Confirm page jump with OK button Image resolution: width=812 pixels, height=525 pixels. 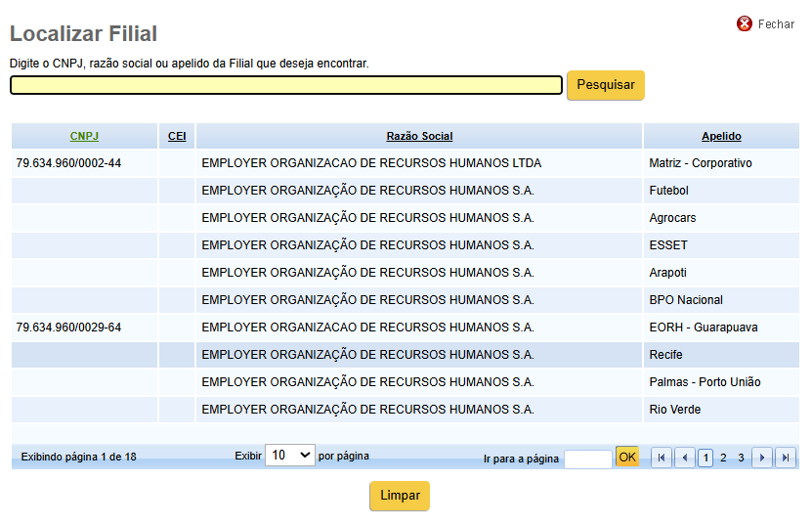(x=627, y=458)
